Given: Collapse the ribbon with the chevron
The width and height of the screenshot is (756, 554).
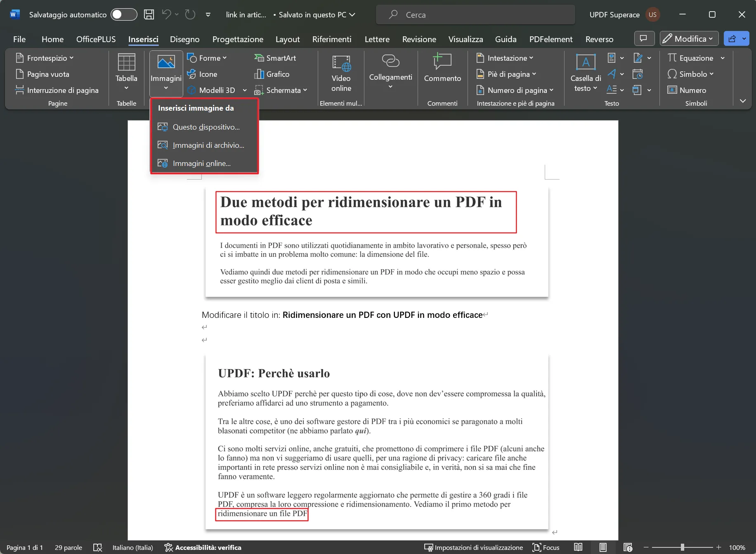Looking at the screenshot, I should (x=743, y=101).
